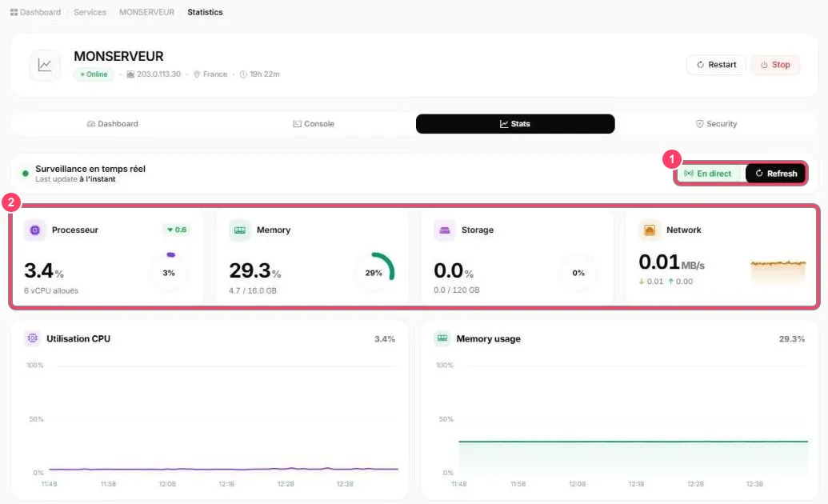Restart the server
The width and height of the screenshot is (828, 504).
(x=716, y=65)
